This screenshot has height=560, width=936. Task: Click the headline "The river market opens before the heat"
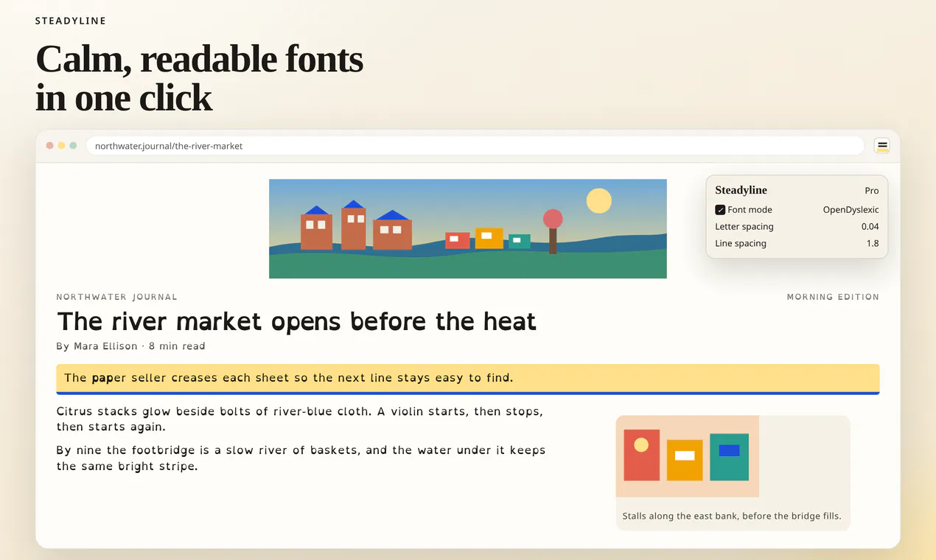(x=296, y=322)
